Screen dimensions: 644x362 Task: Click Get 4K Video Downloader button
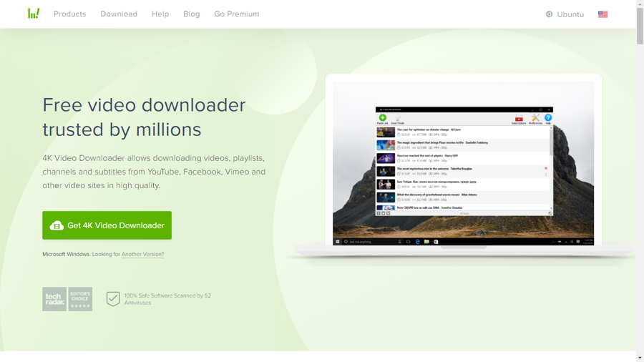coord(107,225)
